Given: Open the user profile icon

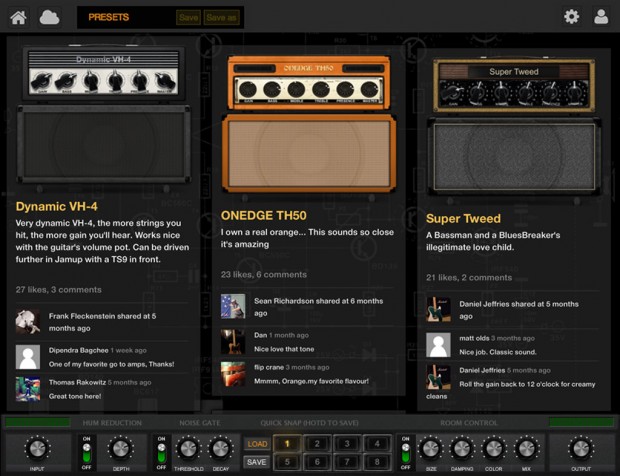Looking at the screenshot, I should (601, 16).
